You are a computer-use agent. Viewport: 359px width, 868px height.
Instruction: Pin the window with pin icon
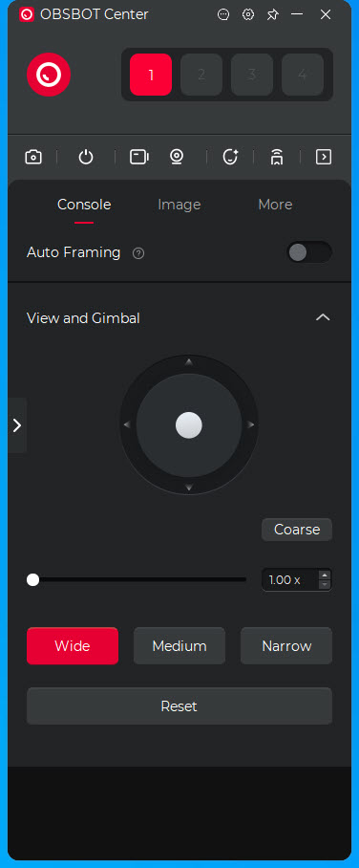tap(272, 15)
